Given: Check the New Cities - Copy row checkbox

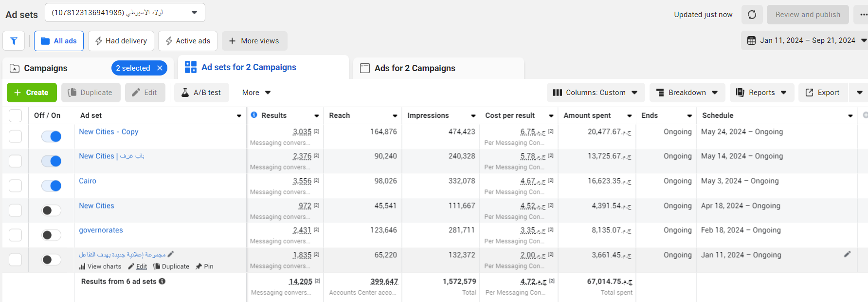Looking at the screenshot, I should [16, 136].
